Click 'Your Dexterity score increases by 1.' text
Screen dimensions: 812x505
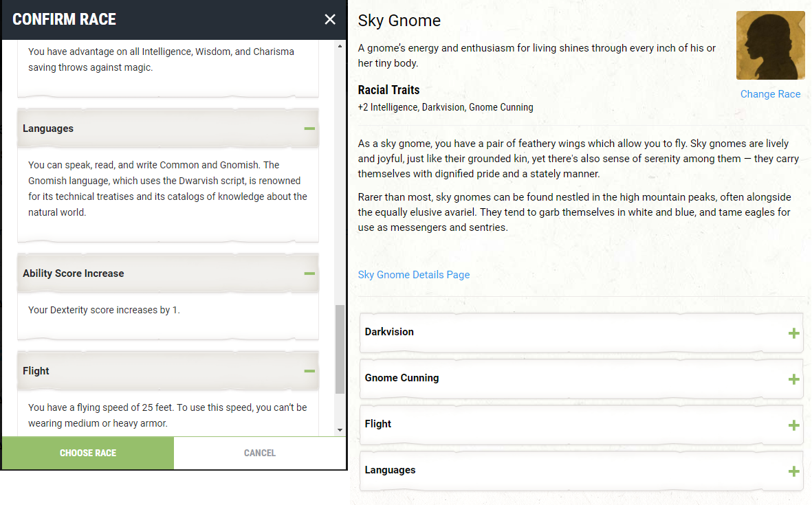pyautogui.click(x=104, y=310)
